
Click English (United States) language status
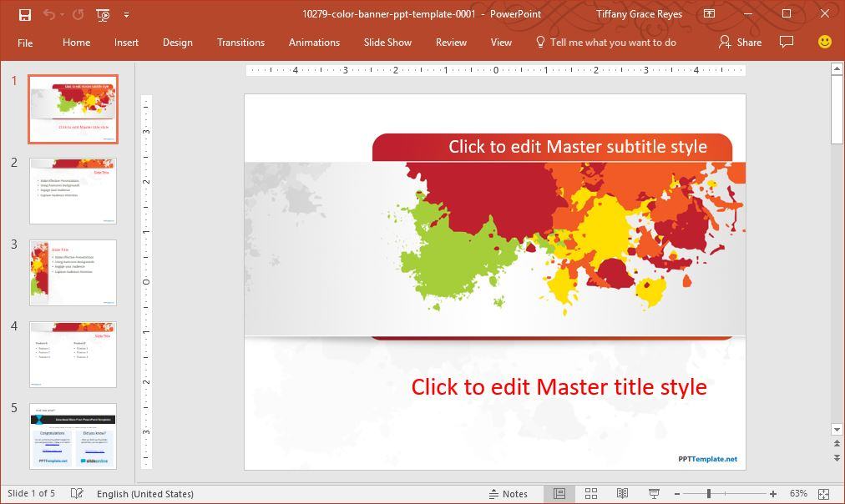tap(145, 494)
